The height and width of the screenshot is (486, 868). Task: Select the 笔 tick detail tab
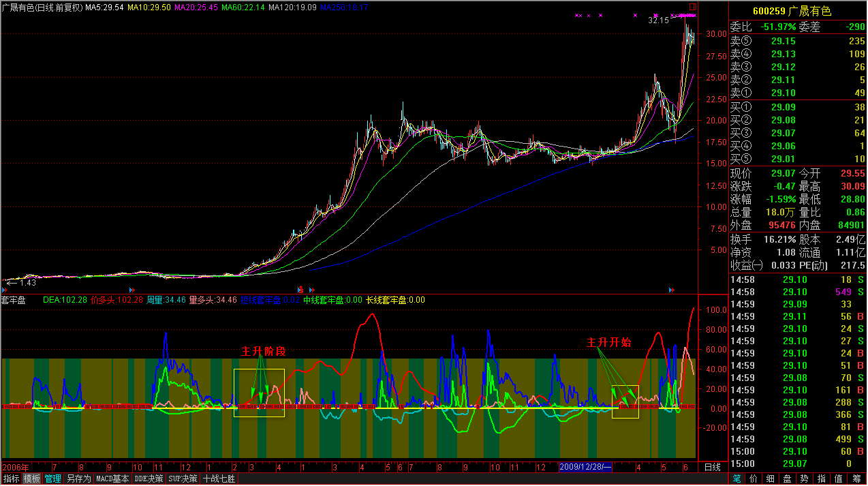point(737,479)
